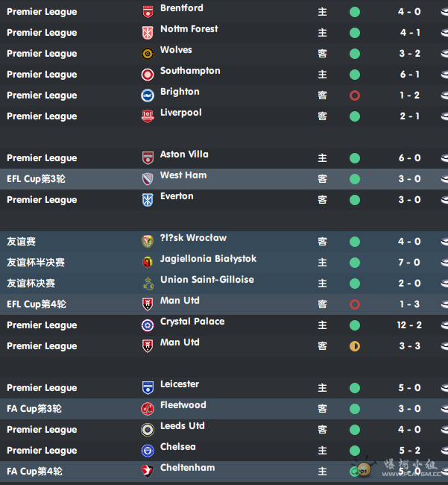This screenshot has width=448, height=485.
Task: Open the Liverpool team link
Action: [x=180, y=113]
